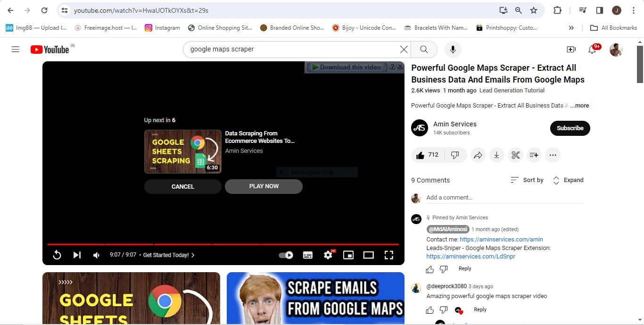
Task: Open aminservices.com/amin link
Action: click(501, 240)
